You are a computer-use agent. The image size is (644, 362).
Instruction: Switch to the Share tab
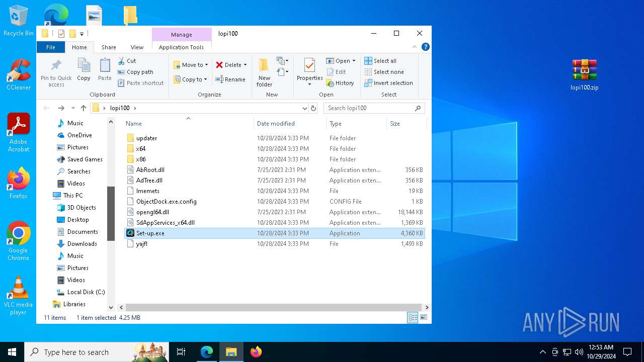click(109, 47)
